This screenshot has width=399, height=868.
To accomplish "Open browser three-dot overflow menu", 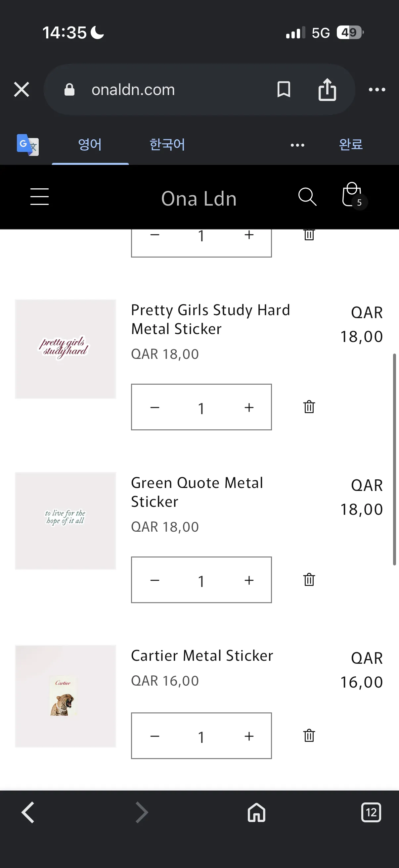I will (377, 90).
